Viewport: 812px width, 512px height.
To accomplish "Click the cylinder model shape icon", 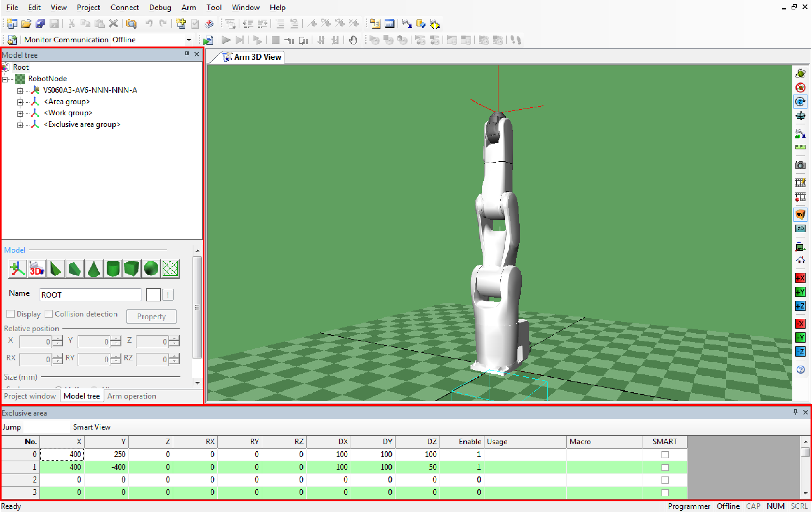I will tap(113, 269).
